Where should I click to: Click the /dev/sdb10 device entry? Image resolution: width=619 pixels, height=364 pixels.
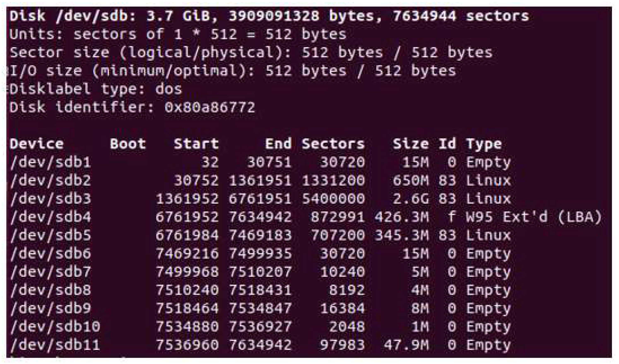click(55, 326)
